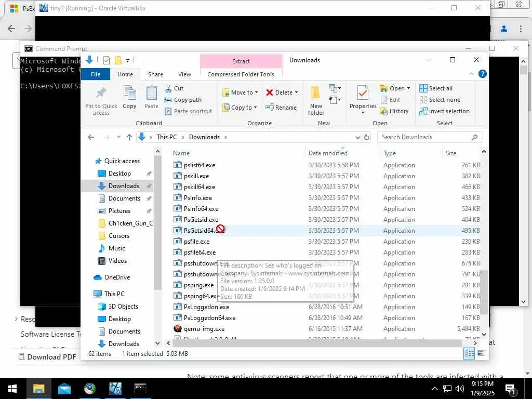532x399 pixels.
Task: Click Download PDF link in browser
Action: tap(47, 356)
